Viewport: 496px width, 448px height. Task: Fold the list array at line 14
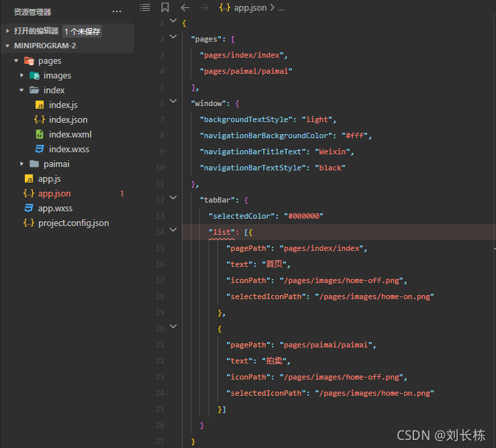coord(173,230)
